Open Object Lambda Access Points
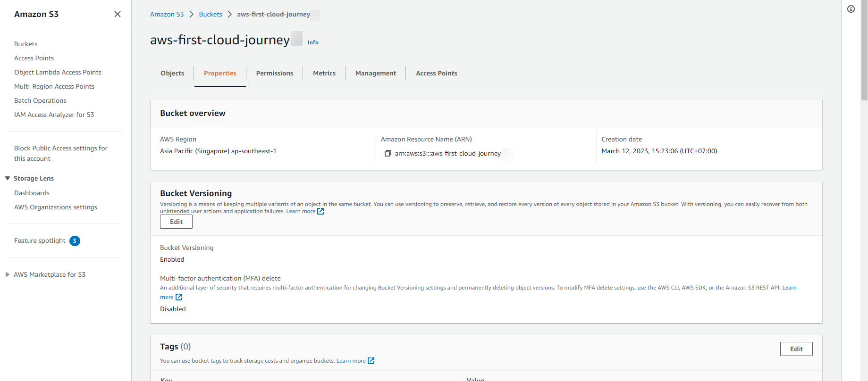868x381 pixels. [x=58, y=72]
